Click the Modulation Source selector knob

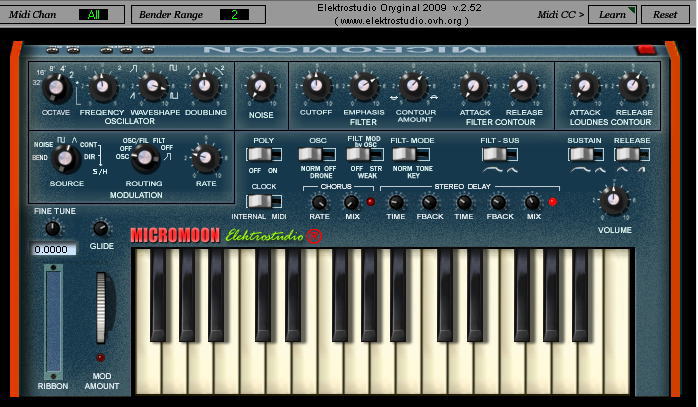65,159
